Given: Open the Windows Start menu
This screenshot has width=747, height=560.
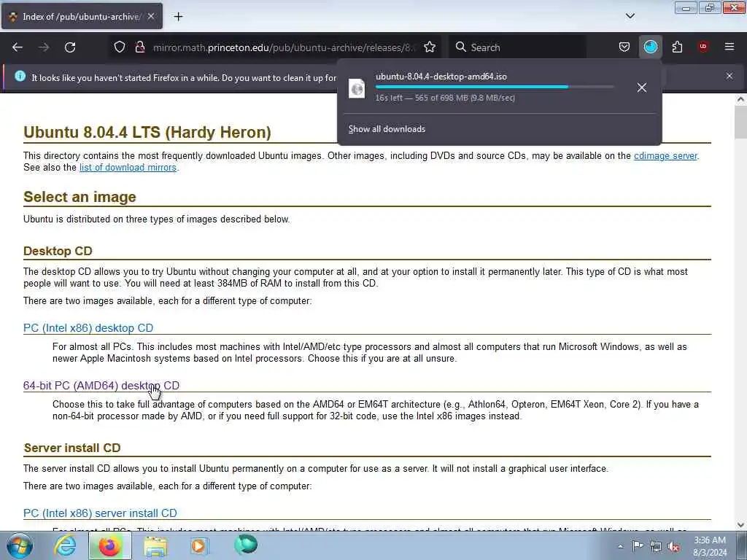Looking at the screenshot, I should (20, 546).
